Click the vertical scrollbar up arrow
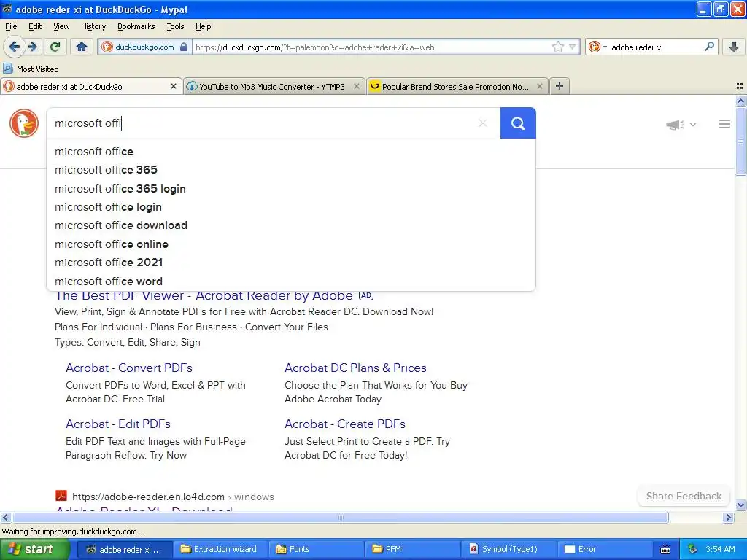The height and width of the screenshot is (560, 747). click(x=740, y=101)
